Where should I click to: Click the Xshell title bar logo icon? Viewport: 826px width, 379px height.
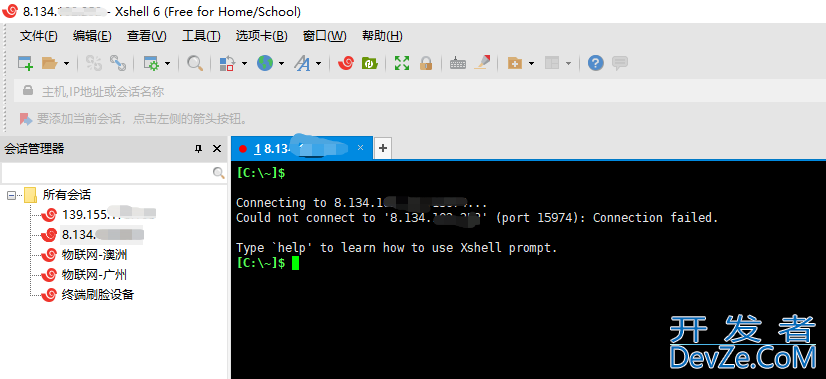10,11
